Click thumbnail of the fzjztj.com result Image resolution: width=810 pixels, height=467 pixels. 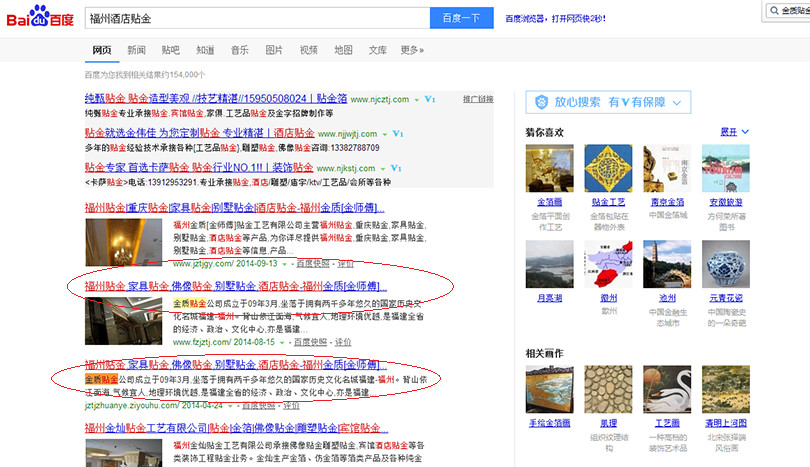click(x=123, y=321)
